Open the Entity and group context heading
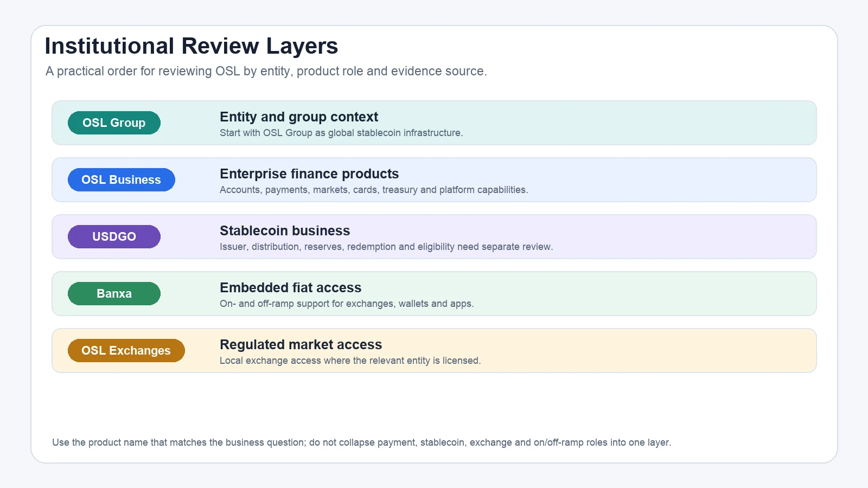This screenshot has width=868, height=488. (299, 117)
